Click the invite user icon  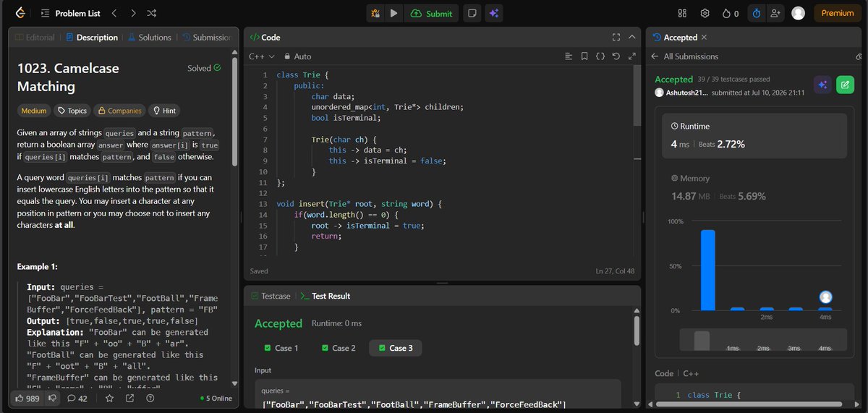(x=776, y=13)
